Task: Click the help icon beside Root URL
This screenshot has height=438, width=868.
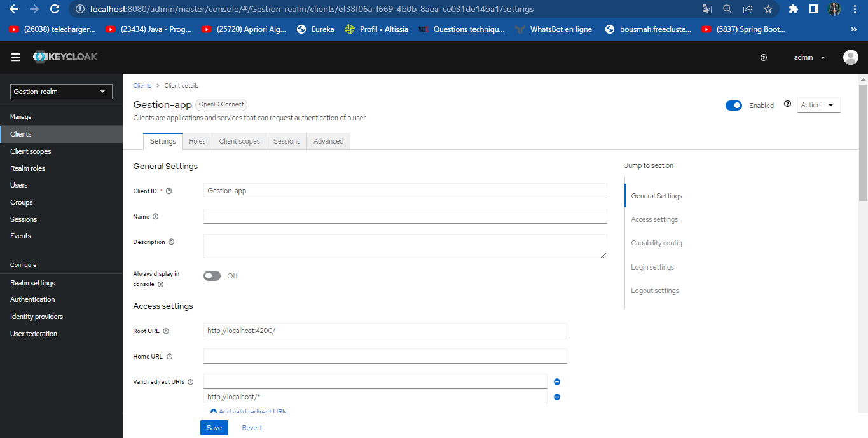Action: pyautogui.click(x=166, y=331)
